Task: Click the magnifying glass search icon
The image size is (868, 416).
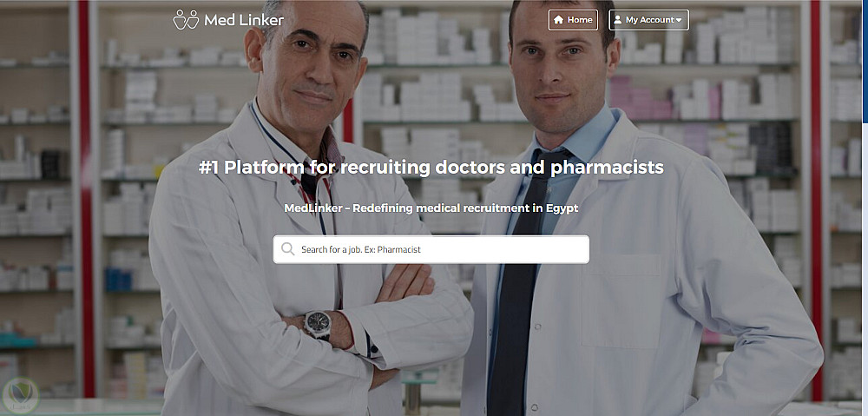Action: [x=287, y=248]
